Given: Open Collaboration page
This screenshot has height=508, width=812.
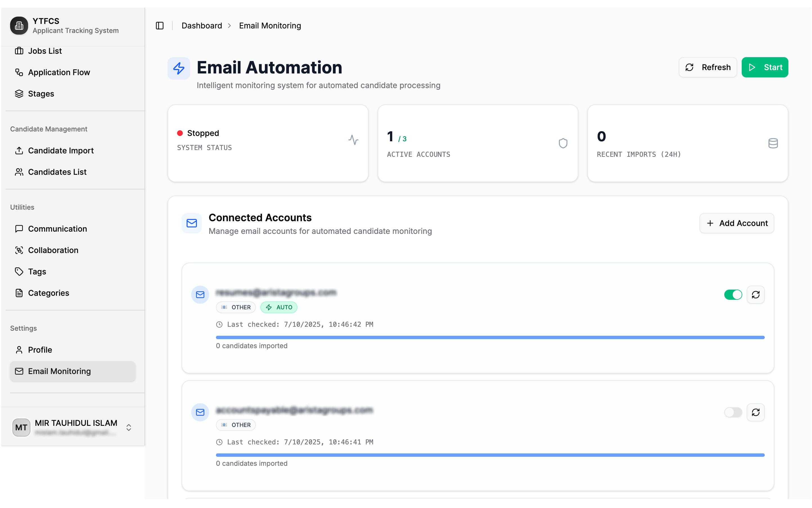Looking at the screenshot, I should (x=73, y=250).
